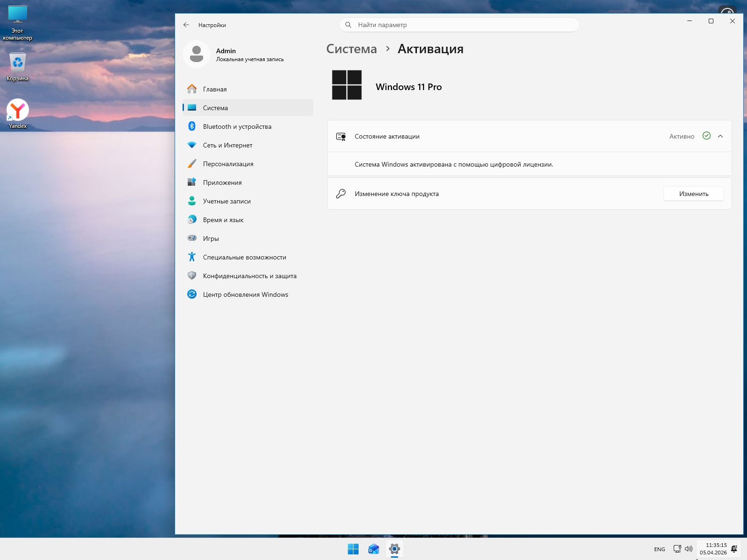Select Приложения in the sidebar
This screenshot has height=560, width=747.
pyautogui.click(x=222, y=182)
